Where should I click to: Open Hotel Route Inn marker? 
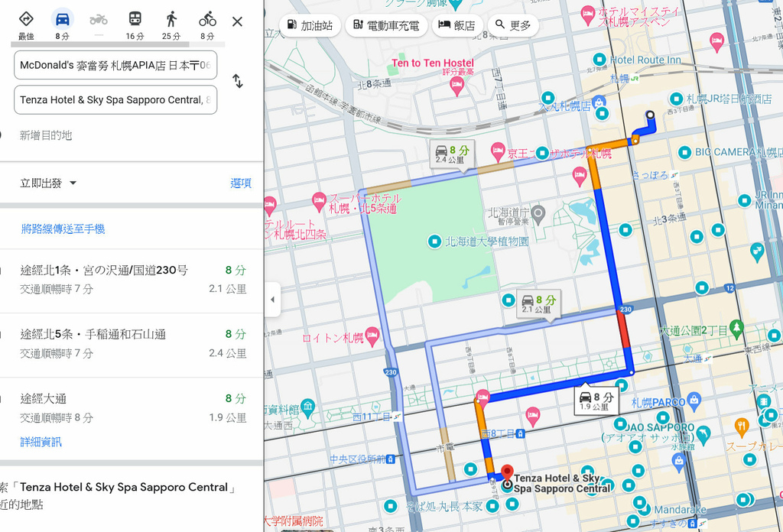599,60
